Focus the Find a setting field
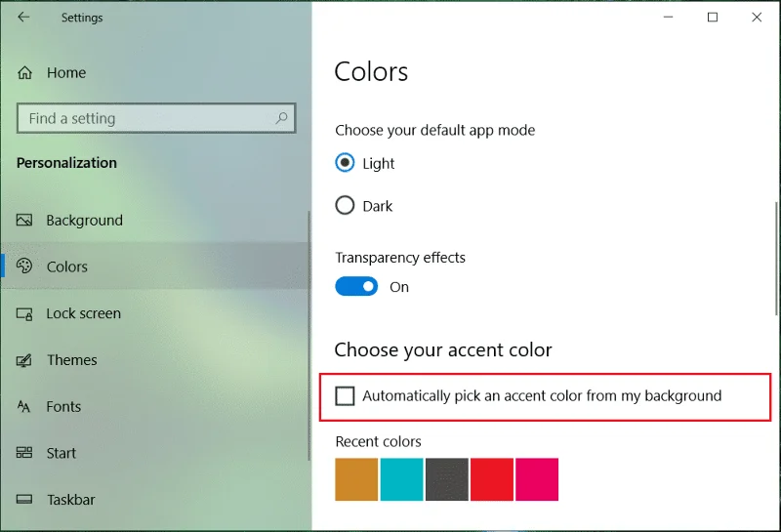 [x=156, y=118]
